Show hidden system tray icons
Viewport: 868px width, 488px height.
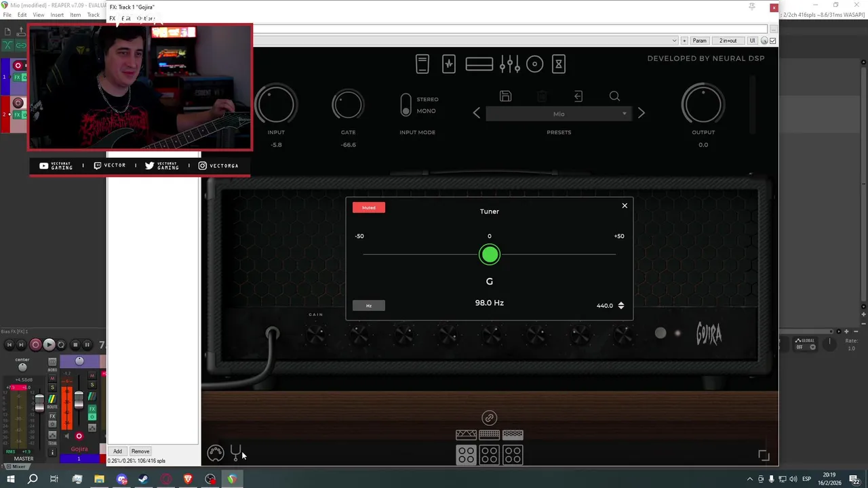749,479
